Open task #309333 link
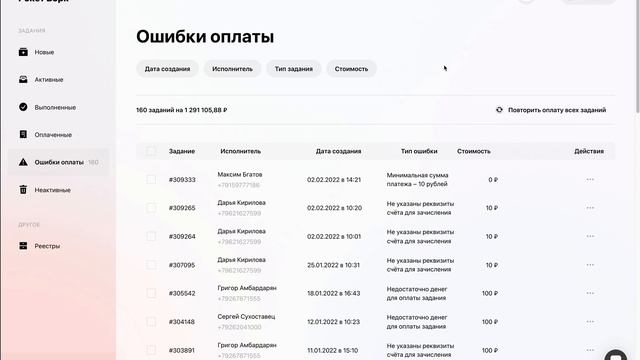 tap(182, 180)
